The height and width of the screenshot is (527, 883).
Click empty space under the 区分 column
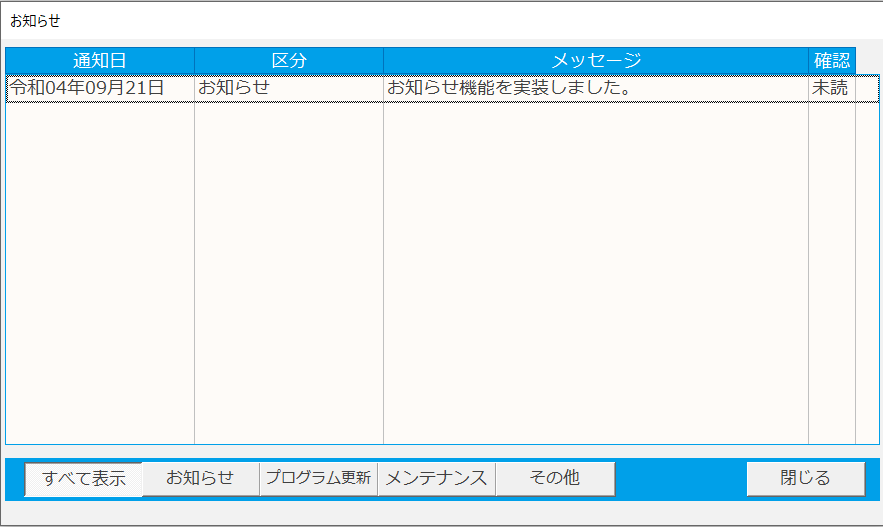tap(289, 270)
